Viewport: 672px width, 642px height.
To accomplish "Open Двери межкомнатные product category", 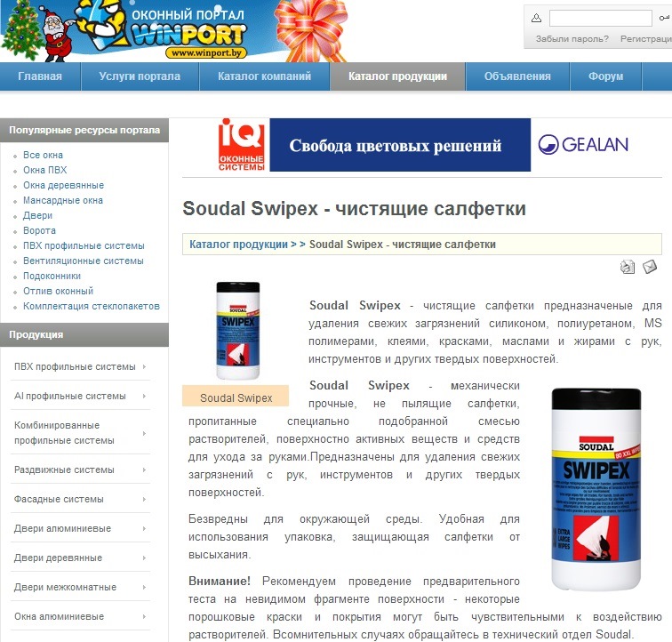I will (x=65, y=587).
